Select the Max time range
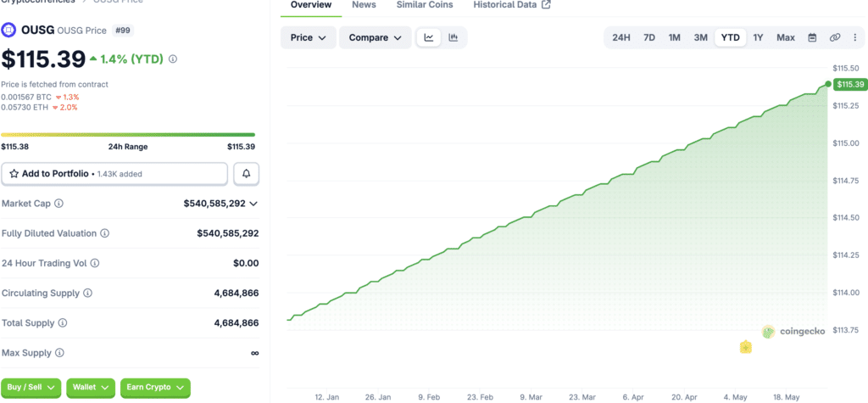 [786, 37]
